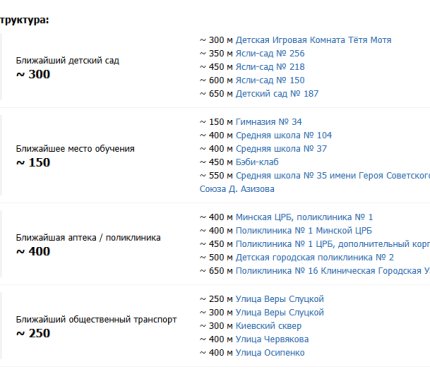Open Детский сад № 187 link
The image size is (430, 374).
point(277,94)
